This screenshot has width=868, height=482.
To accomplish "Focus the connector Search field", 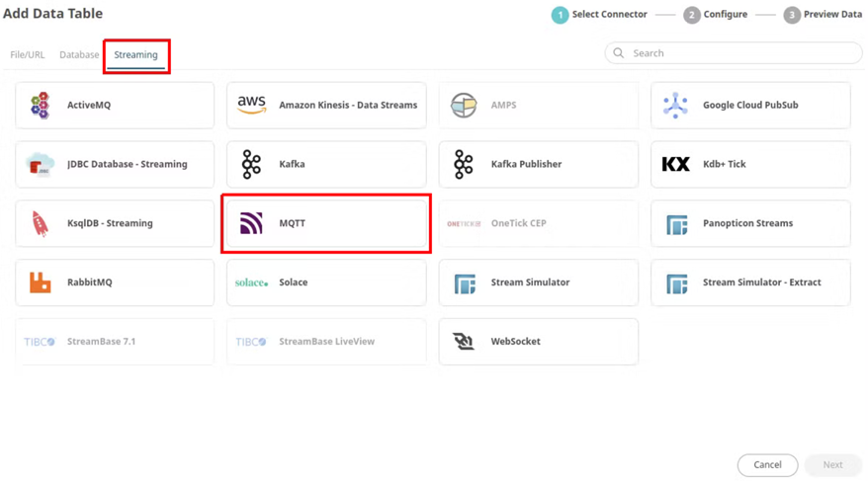I will 741,53.
